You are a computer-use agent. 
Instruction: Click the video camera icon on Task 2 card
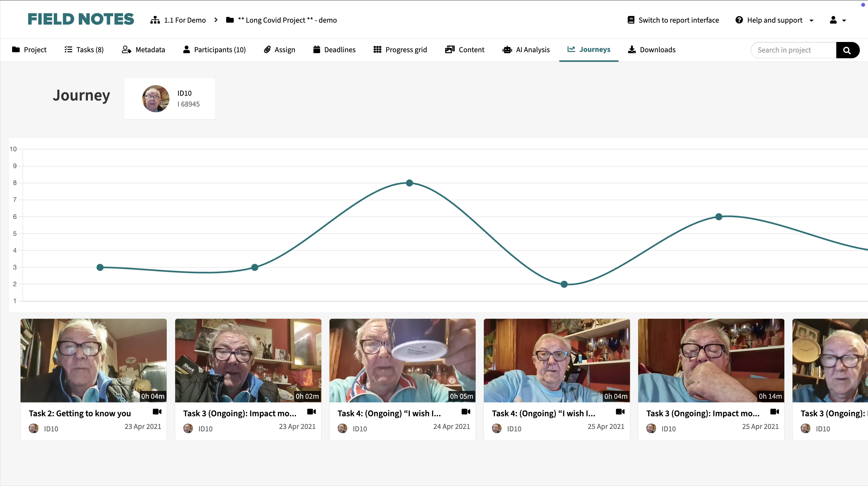156,411
